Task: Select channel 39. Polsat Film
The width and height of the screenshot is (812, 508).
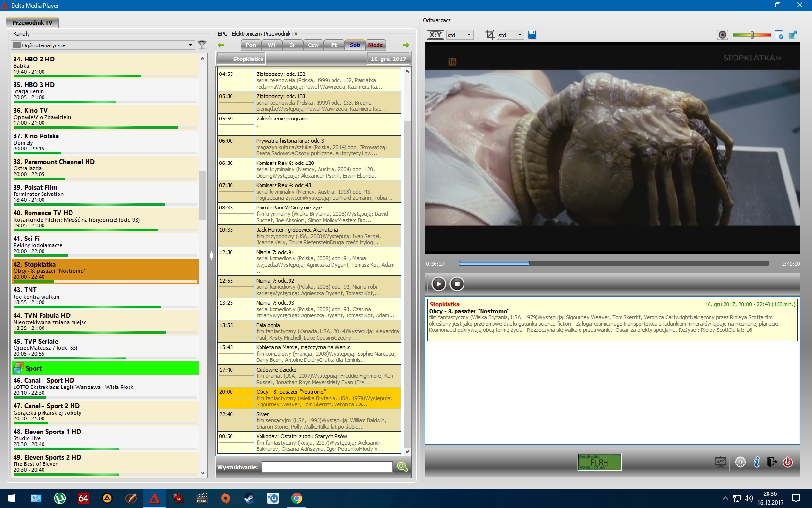Action: point(105,194)
